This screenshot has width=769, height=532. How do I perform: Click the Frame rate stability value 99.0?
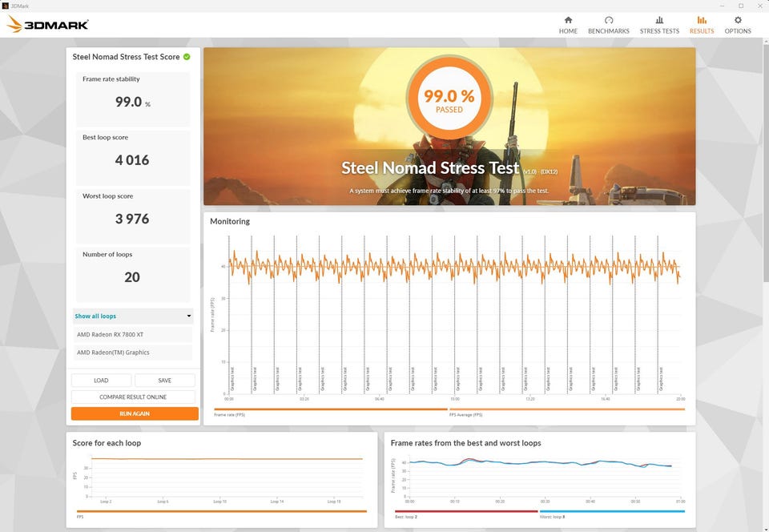[x=128, y=102]
